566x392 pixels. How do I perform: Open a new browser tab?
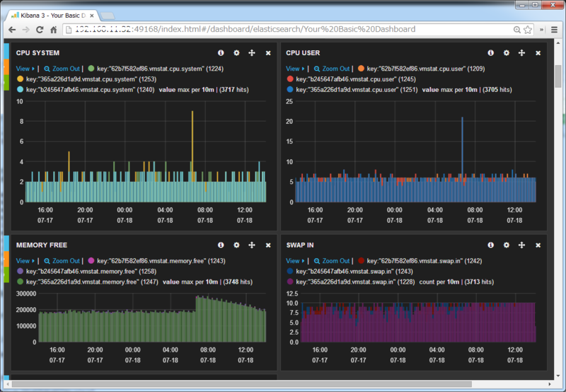tap(108, 16)
